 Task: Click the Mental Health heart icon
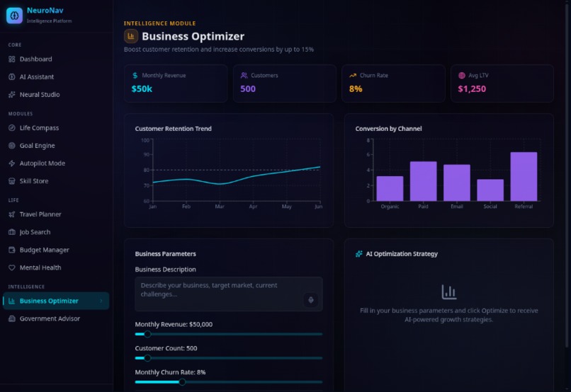coord(11,267)
